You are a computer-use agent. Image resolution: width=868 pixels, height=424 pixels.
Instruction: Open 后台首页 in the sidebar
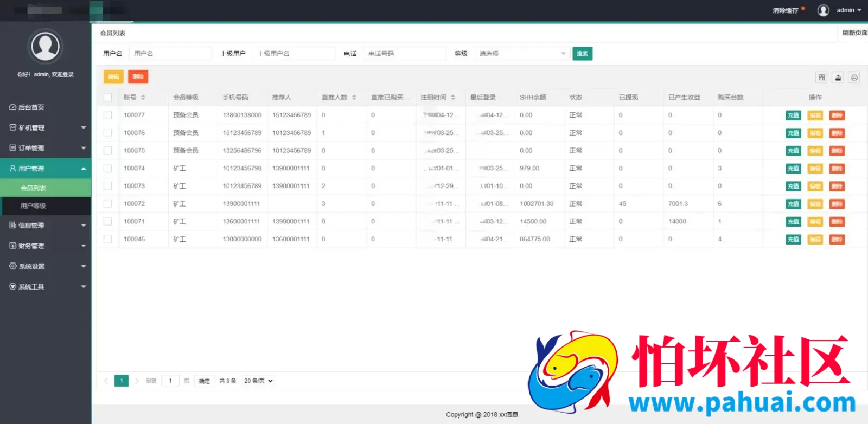46,107
